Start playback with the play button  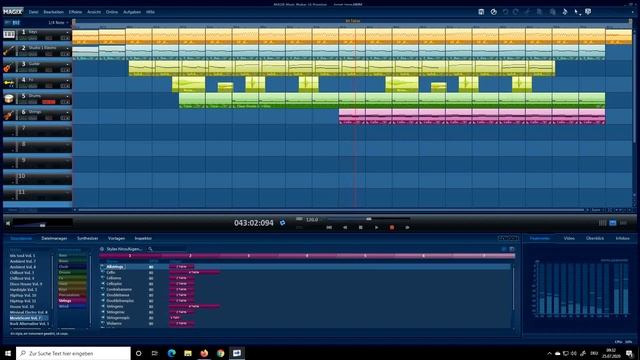376,227
